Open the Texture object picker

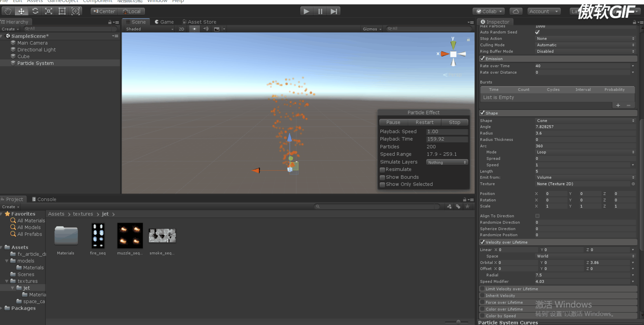(633, 184)
